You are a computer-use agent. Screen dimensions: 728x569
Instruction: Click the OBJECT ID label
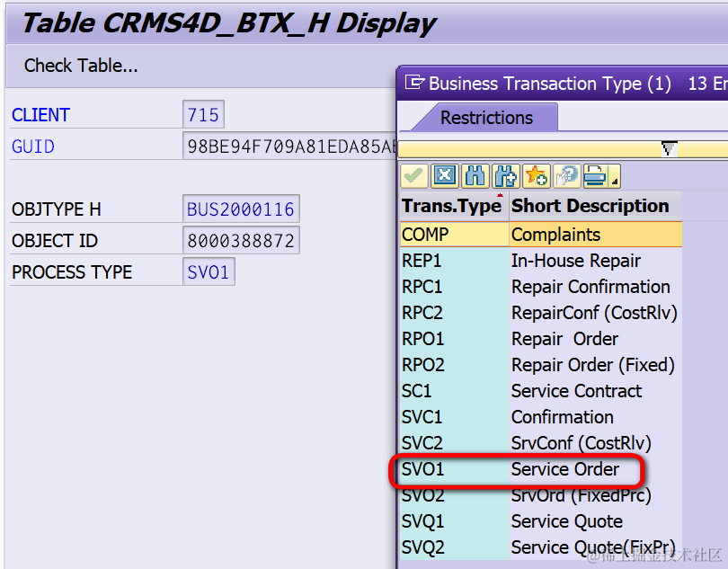click(55, 241)
